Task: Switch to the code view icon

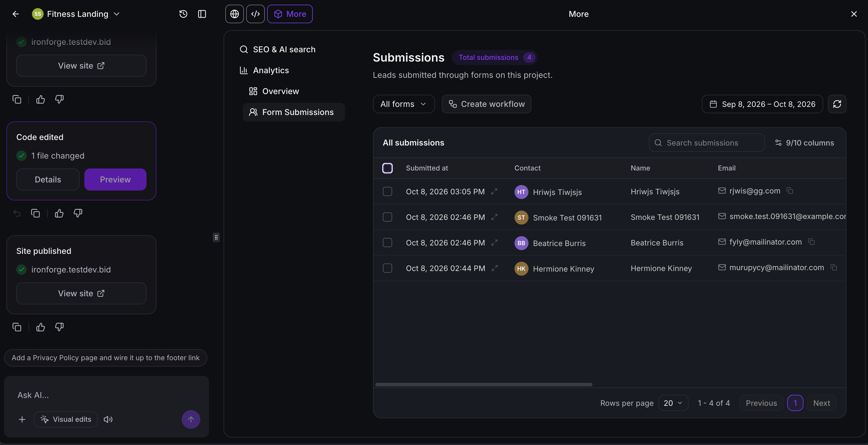Action: click(256, 14)
